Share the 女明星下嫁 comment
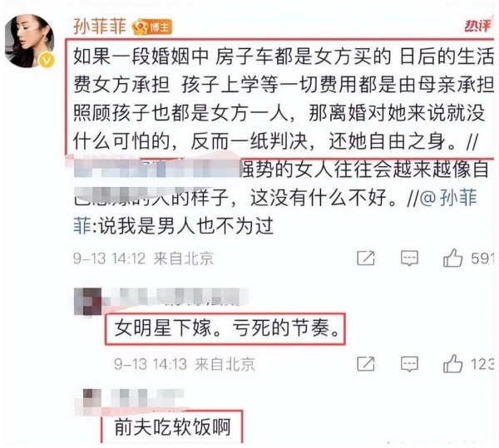 pyautogui.click(x=366, y=364)
